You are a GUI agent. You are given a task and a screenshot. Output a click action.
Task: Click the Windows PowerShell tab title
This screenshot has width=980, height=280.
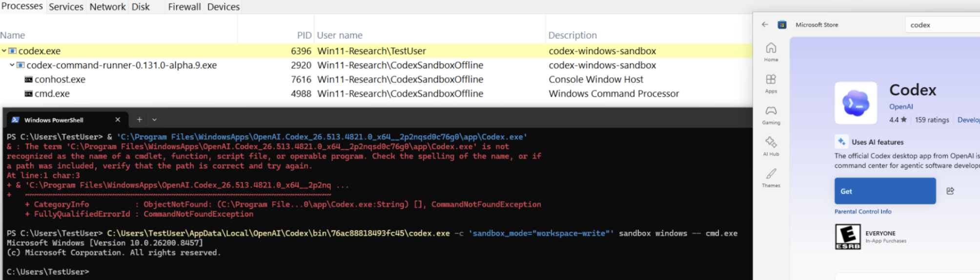[54, 120]
